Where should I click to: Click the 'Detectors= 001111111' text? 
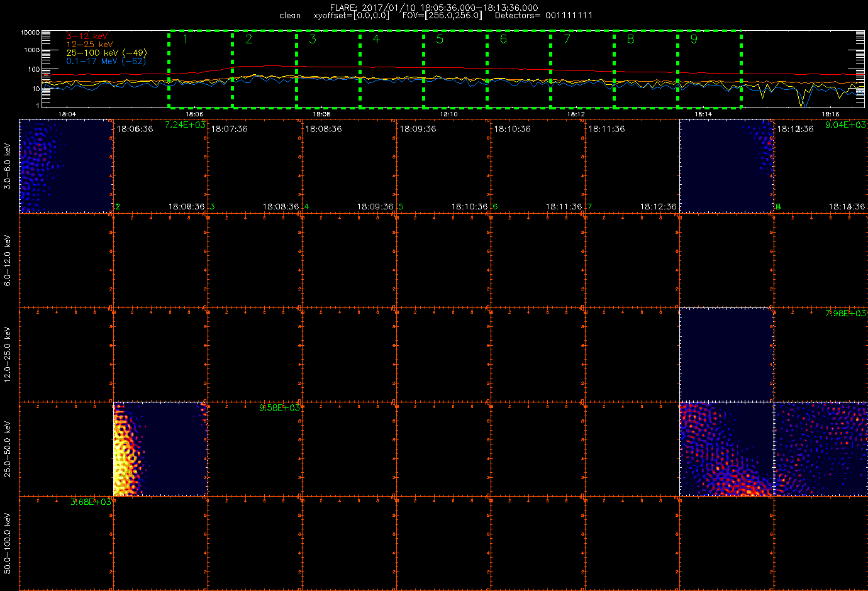pyautogui.click(x=543, y=16)
